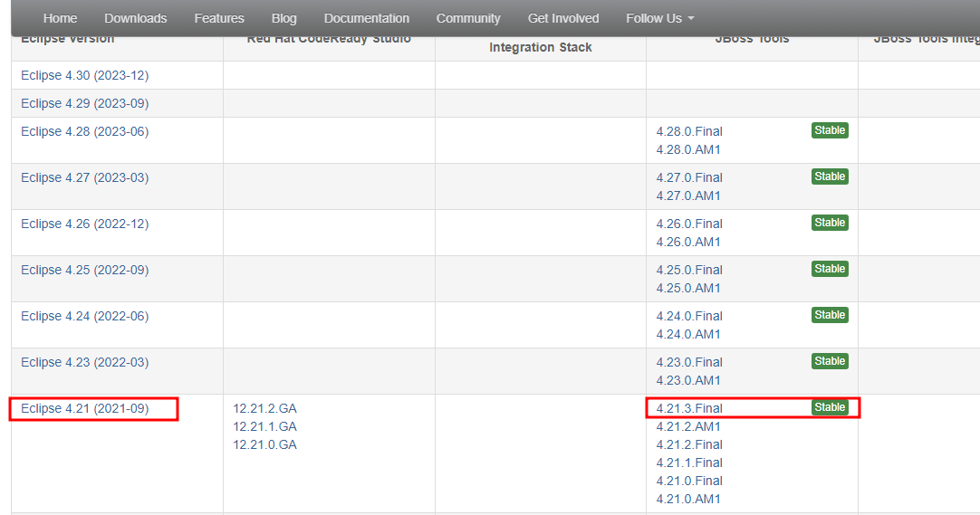Open CodeReady Studio 12.21.1.GA link
The image size is (980, 515).
click(265, 427)
